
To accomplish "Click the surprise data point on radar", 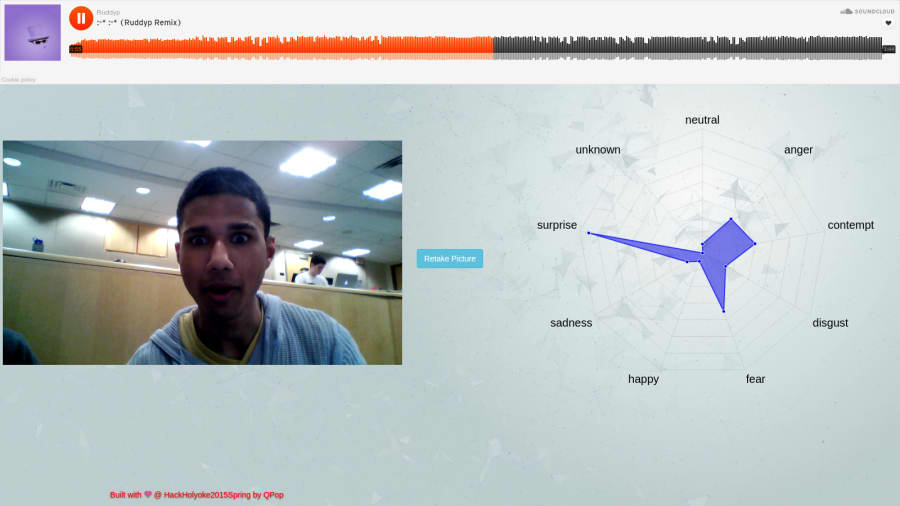I will point(589,233).
